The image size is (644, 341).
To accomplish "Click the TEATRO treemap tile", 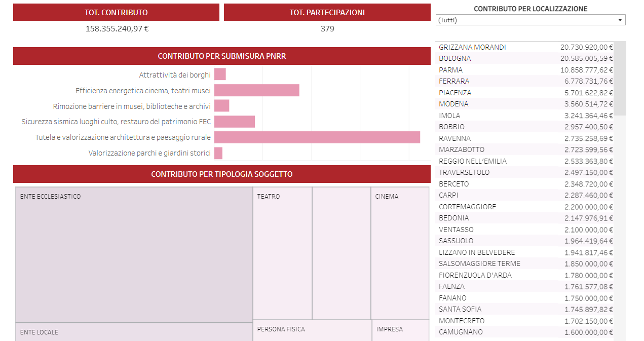I will pyautogui.click(x=282, y=253).
